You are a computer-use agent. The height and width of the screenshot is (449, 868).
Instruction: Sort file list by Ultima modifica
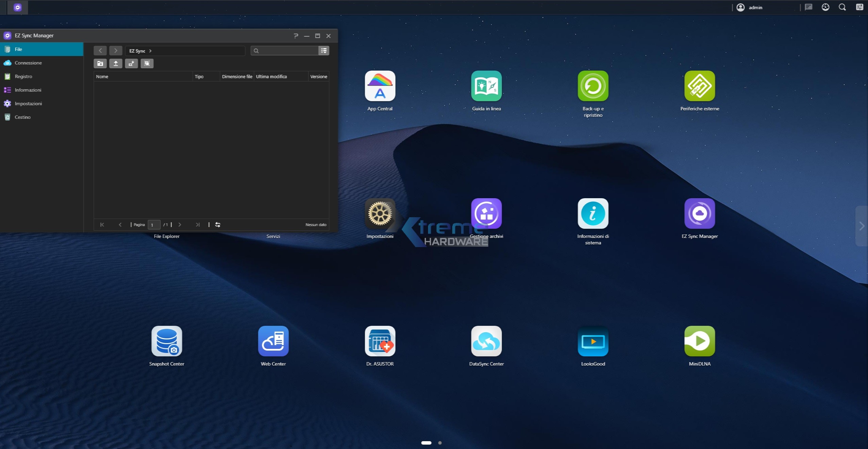271,77
